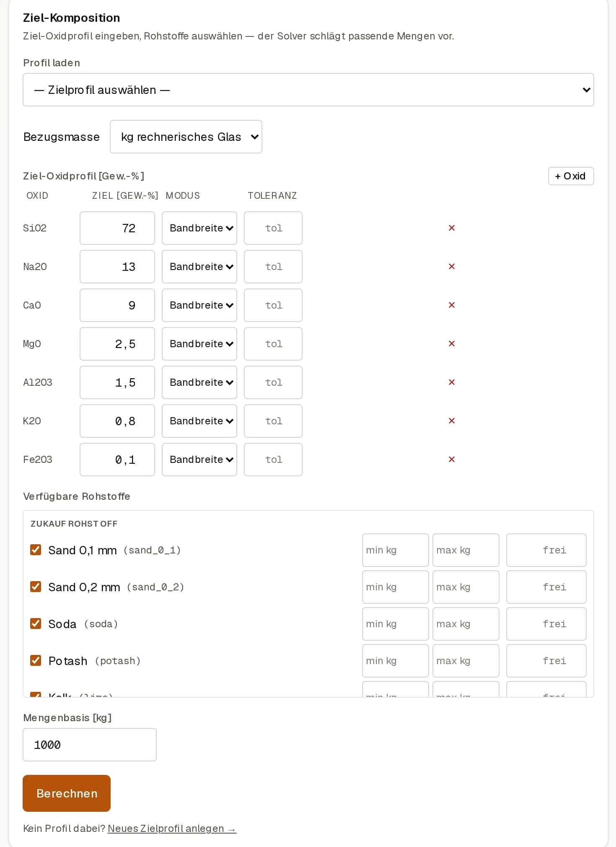The height and width of the screenshot is (847, 616).
Task: Remove the Al2O3 oxide row
Action: point(451,382)
